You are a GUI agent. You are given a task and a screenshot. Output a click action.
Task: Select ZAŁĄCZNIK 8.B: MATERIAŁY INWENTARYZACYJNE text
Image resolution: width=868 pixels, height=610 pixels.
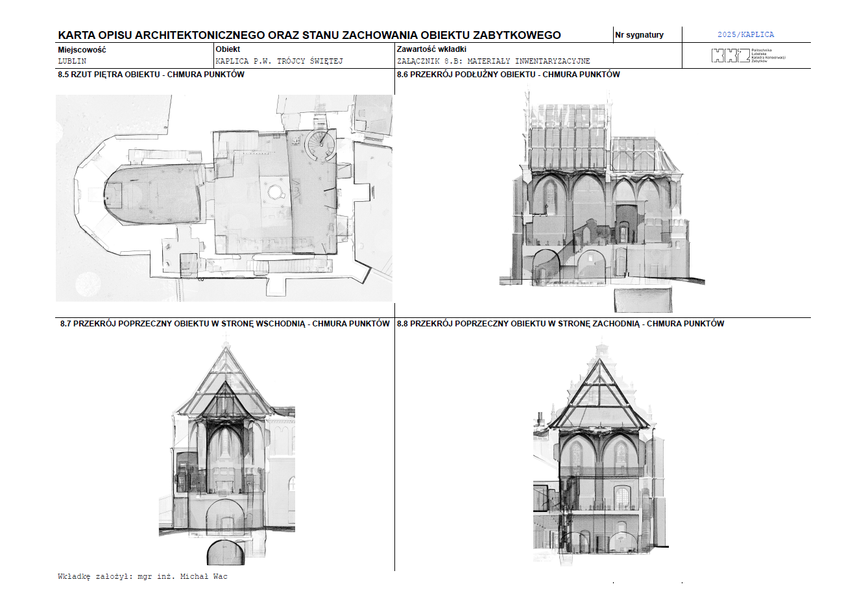494,61
